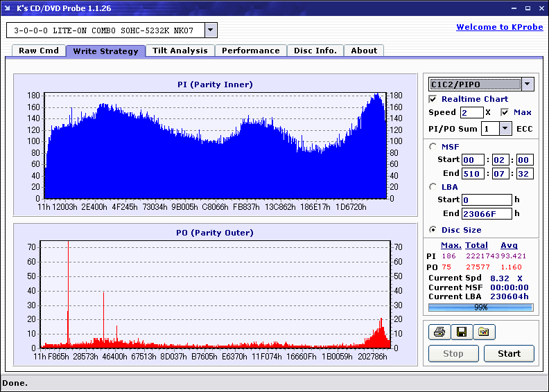Open the PI/PO Sum ECC dropdown
Image resolution: width=549 pixels, height=392 pixels.
point(505,129)
